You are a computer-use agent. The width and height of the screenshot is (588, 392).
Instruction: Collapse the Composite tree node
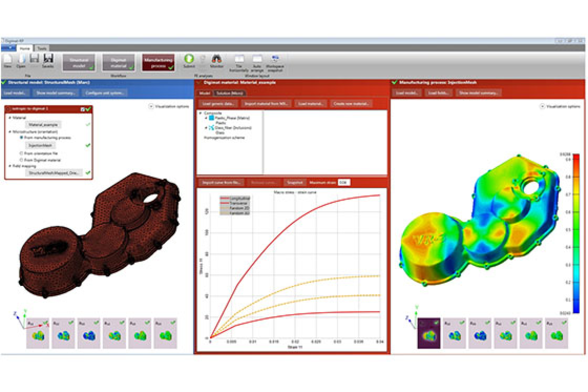(x=201, y=112)
